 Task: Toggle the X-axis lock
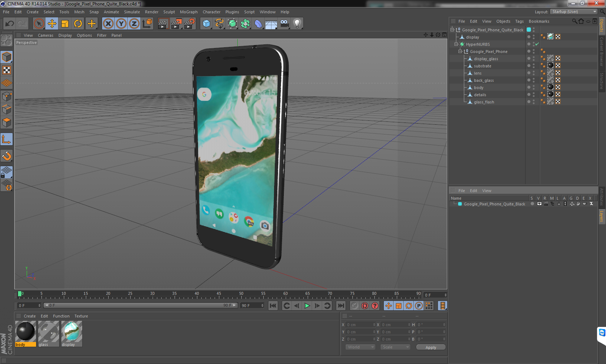click(x=108, y=24)
